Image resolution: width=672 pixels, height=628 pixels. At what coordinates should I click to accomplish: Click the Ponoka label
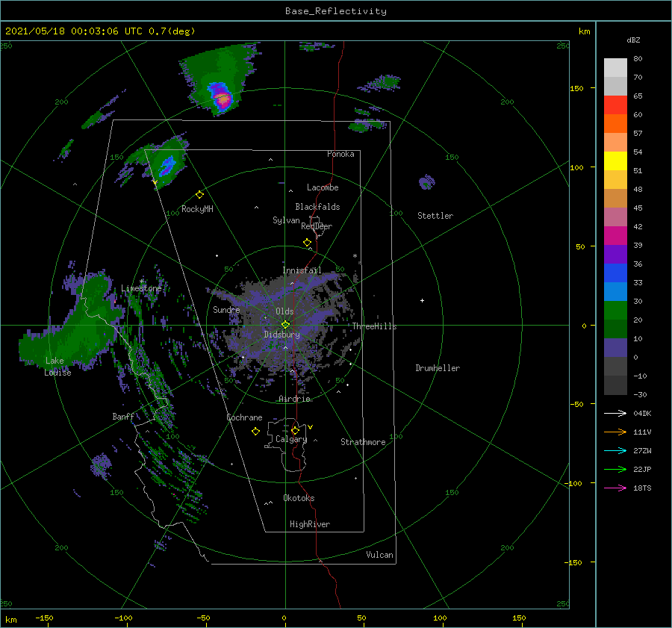(340, 154)
